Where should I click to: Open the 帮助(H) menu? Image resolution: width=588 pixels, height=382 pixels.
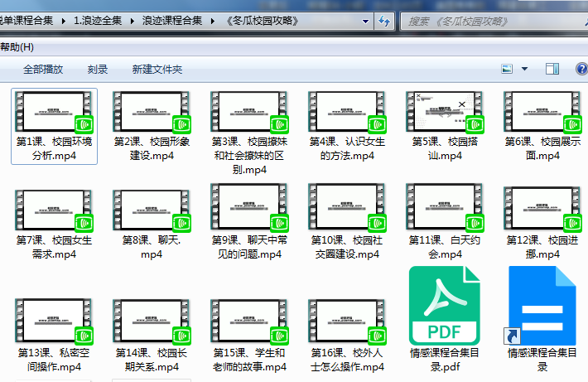[x=17, y=47]
